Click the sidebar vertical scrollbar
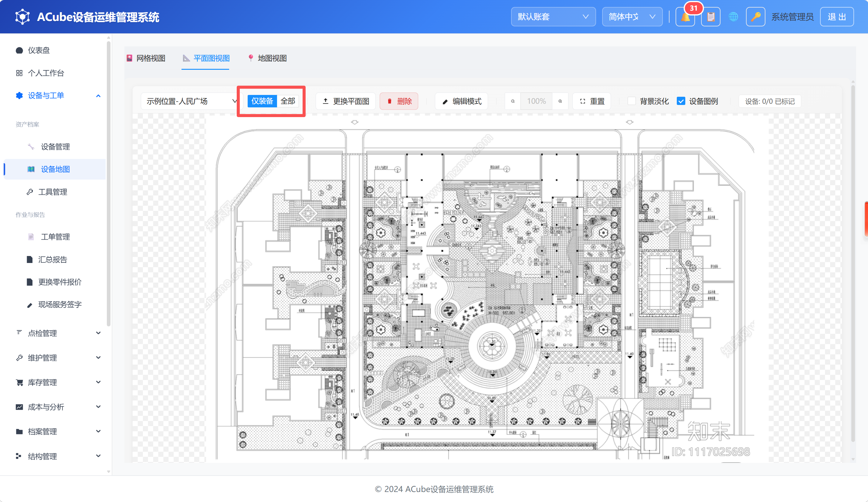The height and width of the screenshot is (502, 868). tap(109, 184)
